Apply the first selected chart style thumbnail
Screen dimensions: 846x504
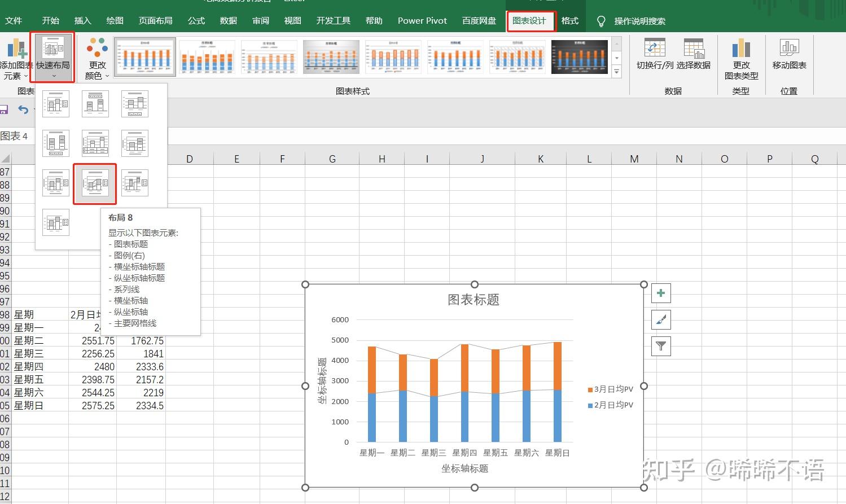[145, 57]
